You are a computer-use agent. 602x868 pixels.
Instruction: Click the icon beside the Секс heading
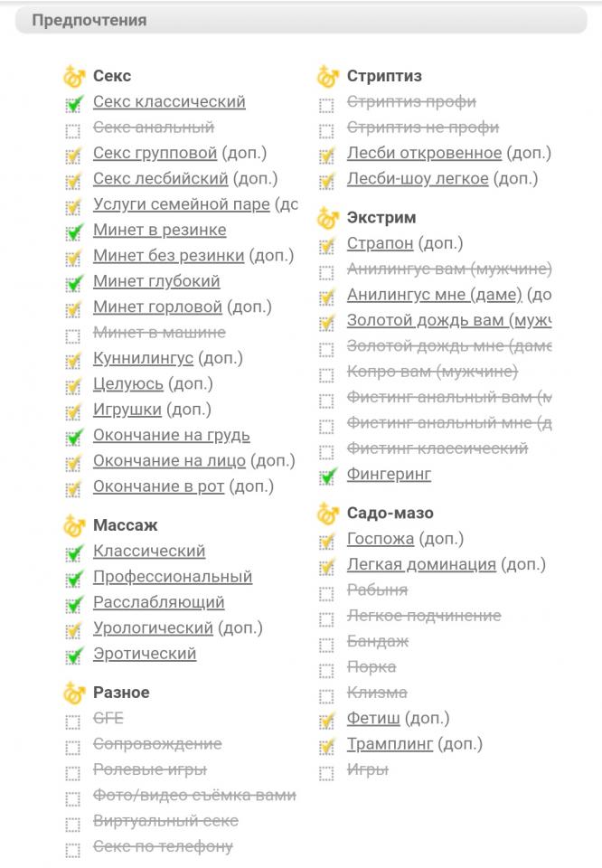point(73,77)
